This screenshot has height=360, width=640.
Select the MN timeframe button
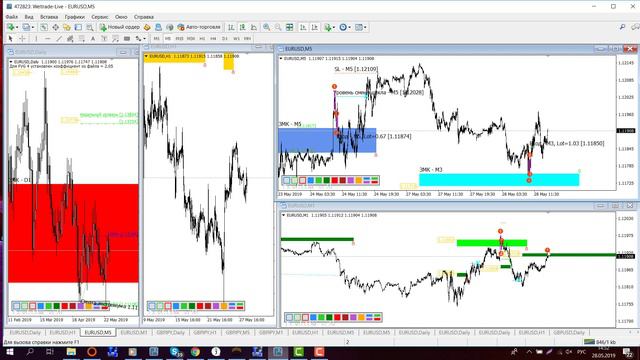click(x=247, y=39)
